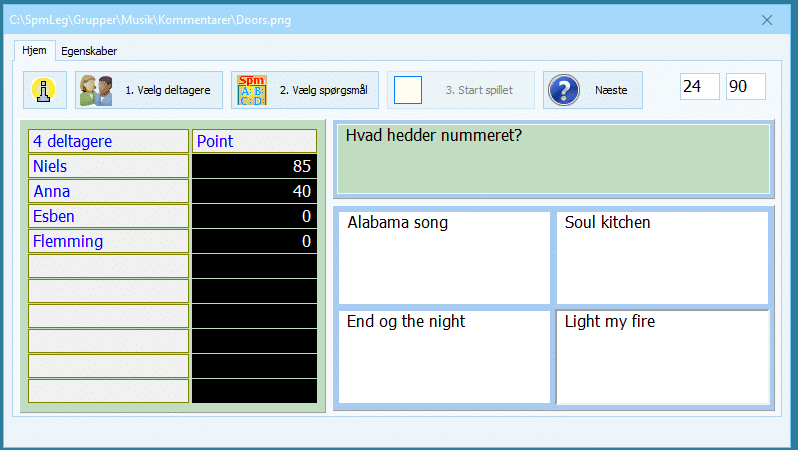Pick the Soul kitchen answer
Image resolution: width=798 pixels, height=450 pixels.
coord(662,257)
